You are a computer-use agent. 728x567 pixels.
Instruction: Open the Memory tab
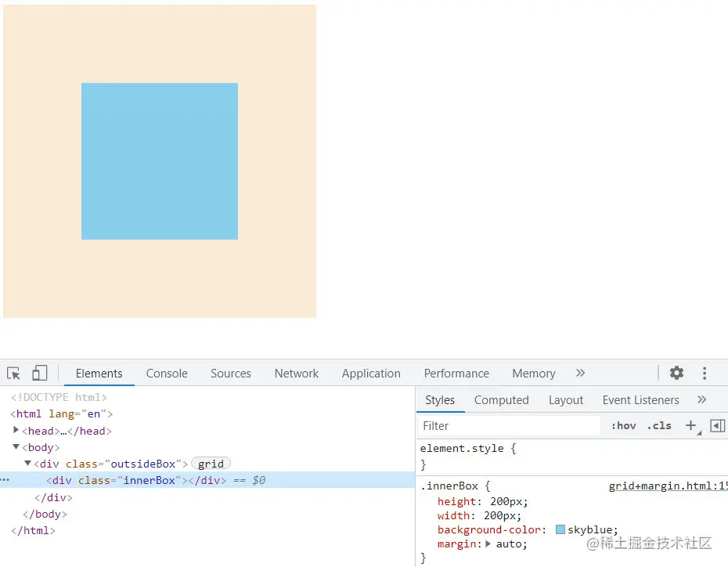click(x=533, y=374)
